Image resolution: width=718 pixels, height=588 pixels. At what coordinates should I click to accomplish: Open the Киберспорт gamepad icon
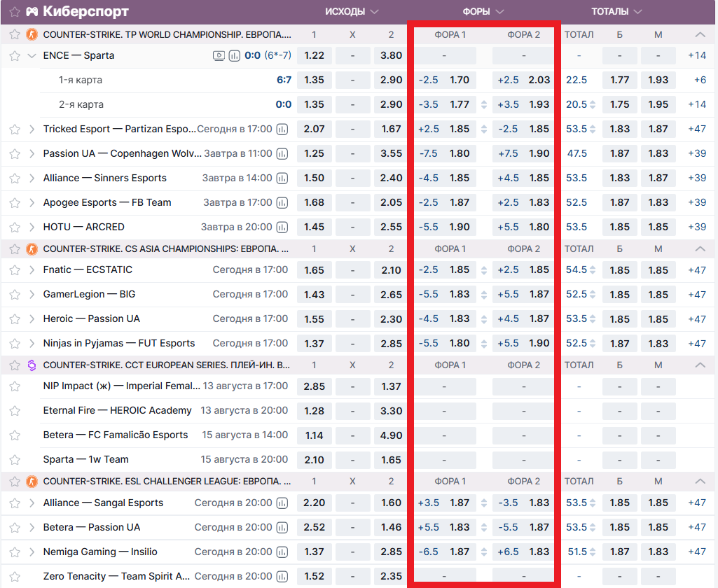coord(32,12)
